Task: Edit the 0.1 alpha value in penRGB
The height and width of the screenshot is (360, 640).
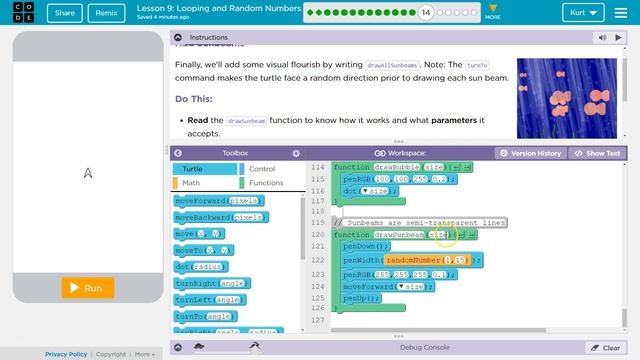Action: (439, 275)
